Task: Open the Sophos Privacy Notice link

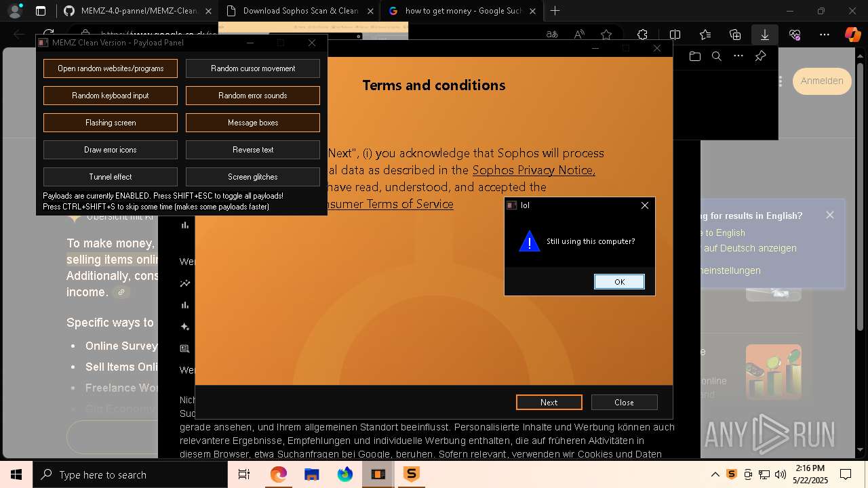Action: point(534,170)
